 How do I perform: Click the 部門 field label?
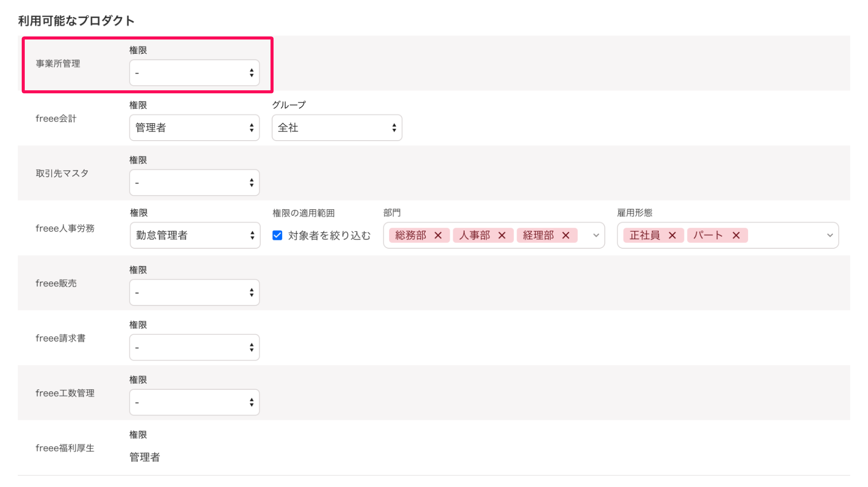[392, 213]
